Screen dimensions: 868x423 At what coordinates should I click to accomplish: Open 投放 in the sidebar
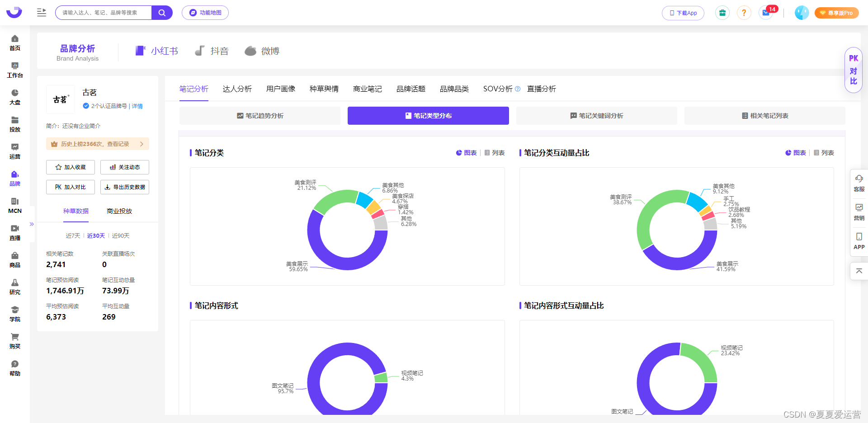pos(15,124)
